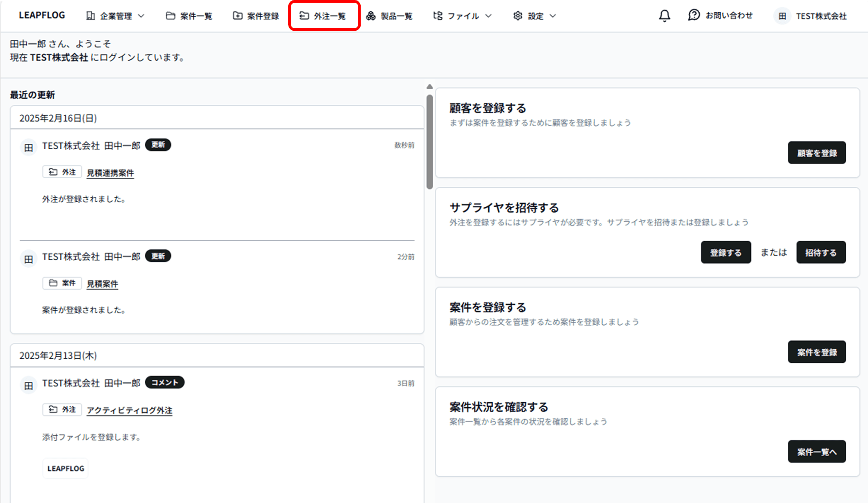Click the 外注 tag beside 見積連携案件
Image resolution: width=868 pixels, height=503 pixels.
(x=62, y=172)
